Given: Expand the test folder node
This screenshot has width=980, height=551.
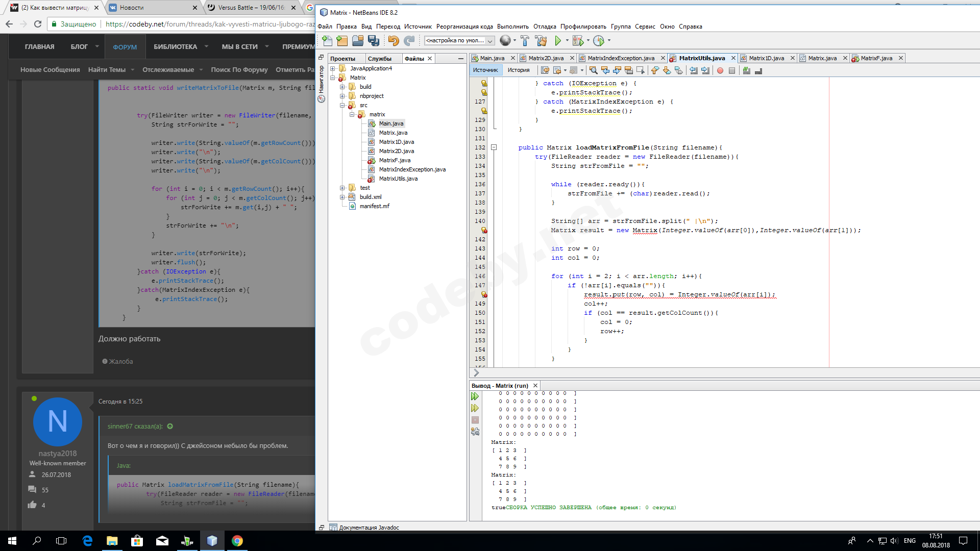Looking at the screenshot, I should click(342, 188).
